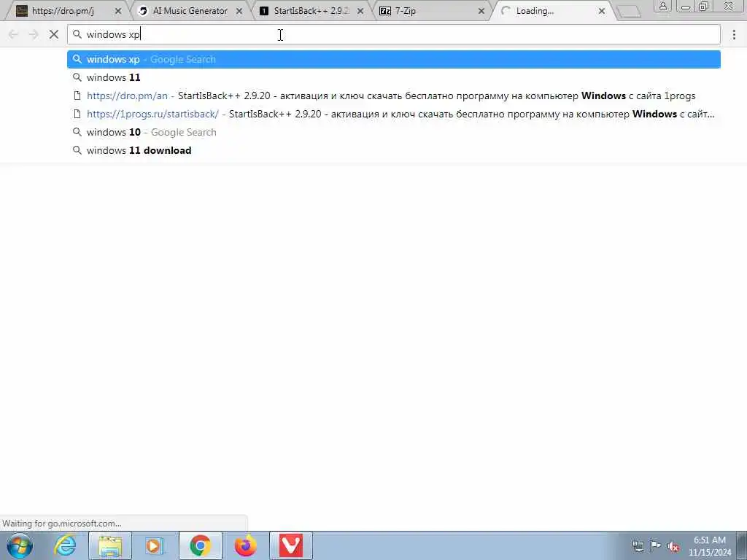Click the Chrome profile person icon
This screenshot has height=560, width=747.
(x=662, y=6)
